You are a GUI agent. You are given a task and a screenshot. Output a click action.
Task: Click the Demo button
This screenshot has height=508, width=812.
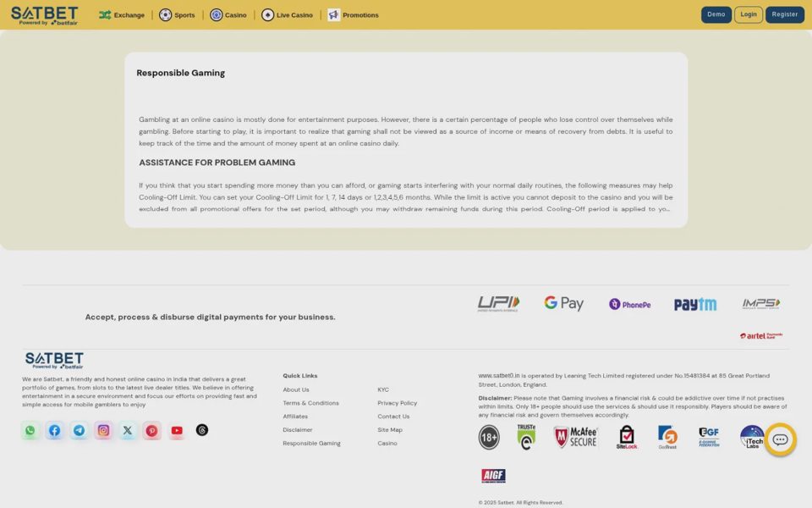click(x=716, y=14)
